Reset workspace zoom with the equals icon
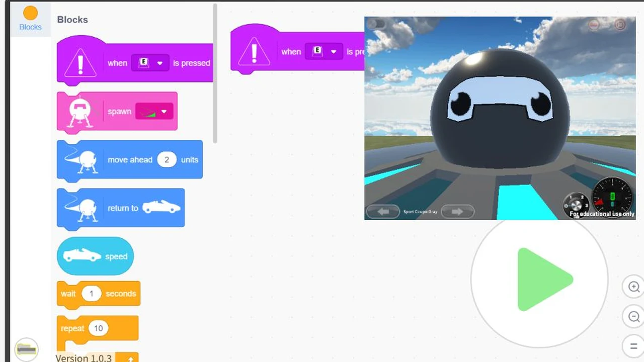Viewport: 644px width, 362px height. pos(633,346)
